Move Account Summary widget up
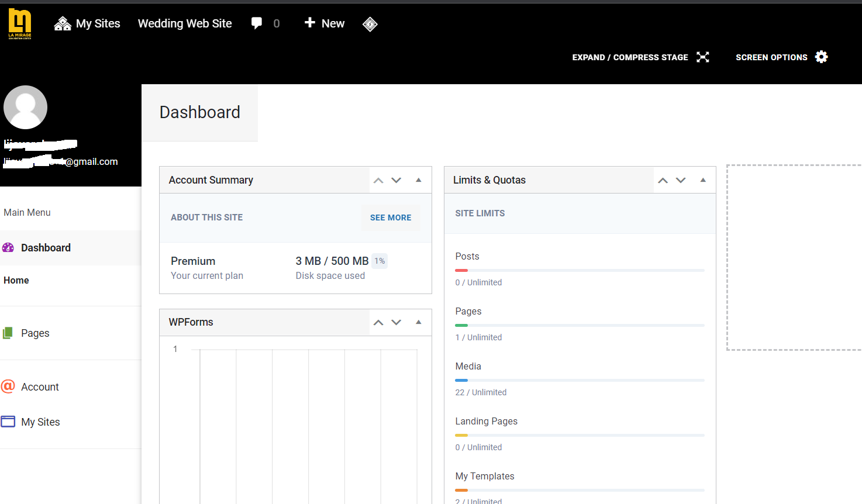 click(x=378, y=180)
